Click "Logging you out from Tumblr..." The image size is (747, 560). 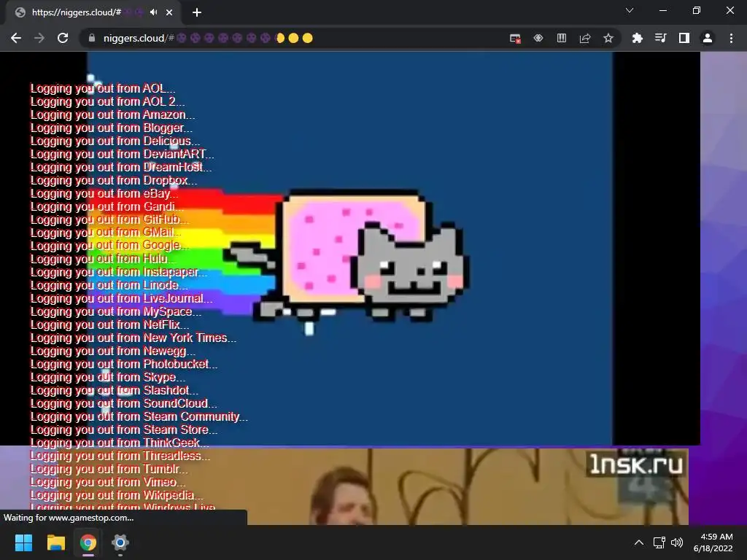pos(109,469)
